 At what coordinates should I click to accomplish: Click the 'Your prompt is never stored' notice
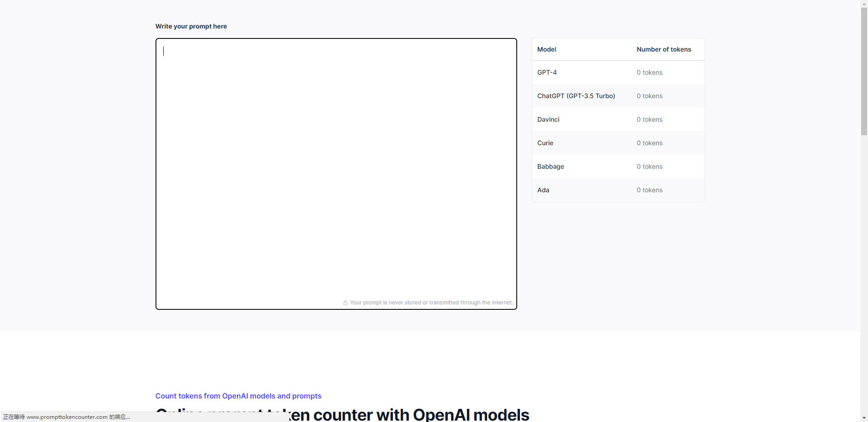(431, 303)
